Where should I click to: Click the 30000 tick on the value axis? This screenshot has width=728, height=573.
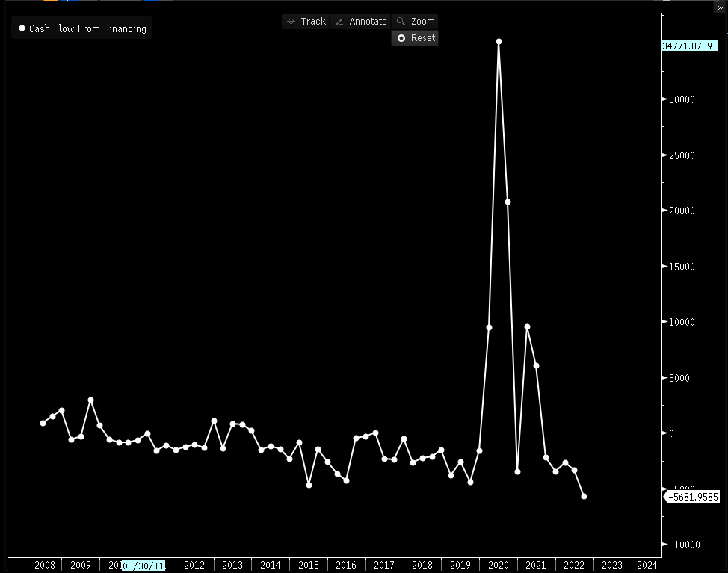click(682, 99)
